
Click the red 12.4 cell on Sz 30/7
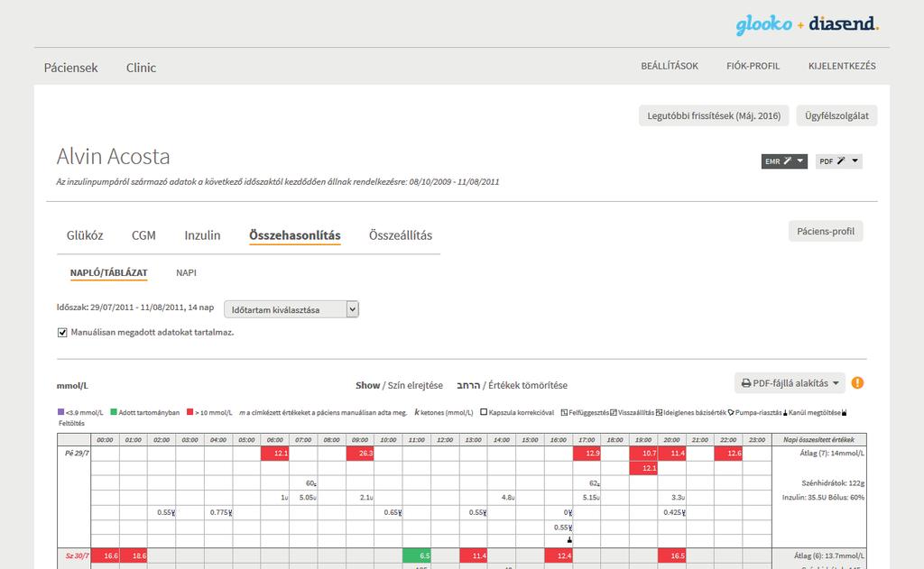tap(559, 555)
